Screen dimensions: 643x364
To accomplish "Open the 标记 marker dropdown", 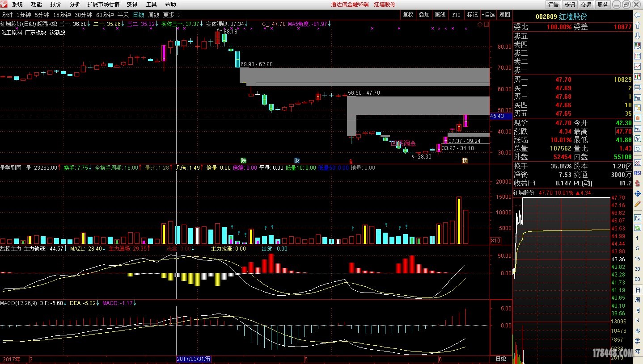I will pyautogui.click(x=472, y=15).
